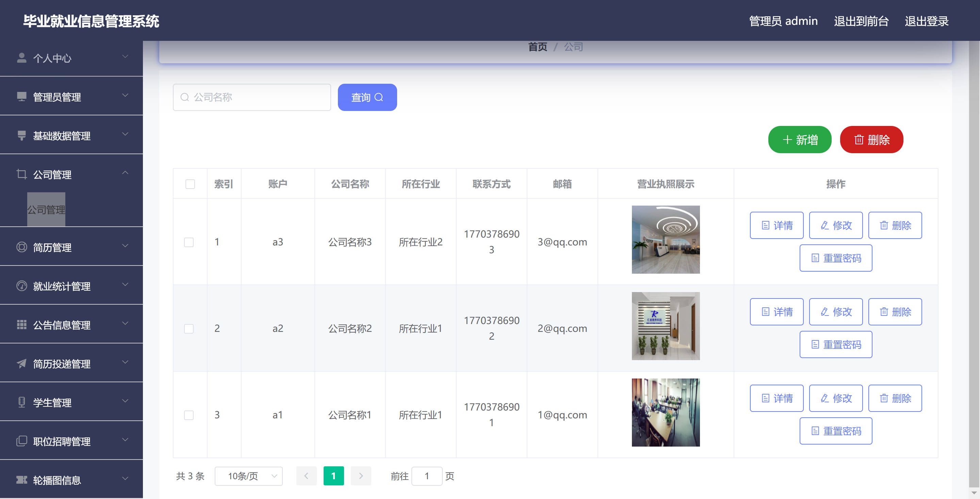980x499 pixels.
Task: Open the 公司管理 submenu item
Action: 46,209
